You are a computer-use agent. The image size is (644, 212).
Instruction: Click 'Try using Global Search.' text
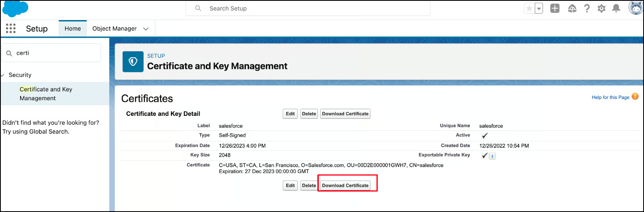pyautogui.click(x=36, y=132)
